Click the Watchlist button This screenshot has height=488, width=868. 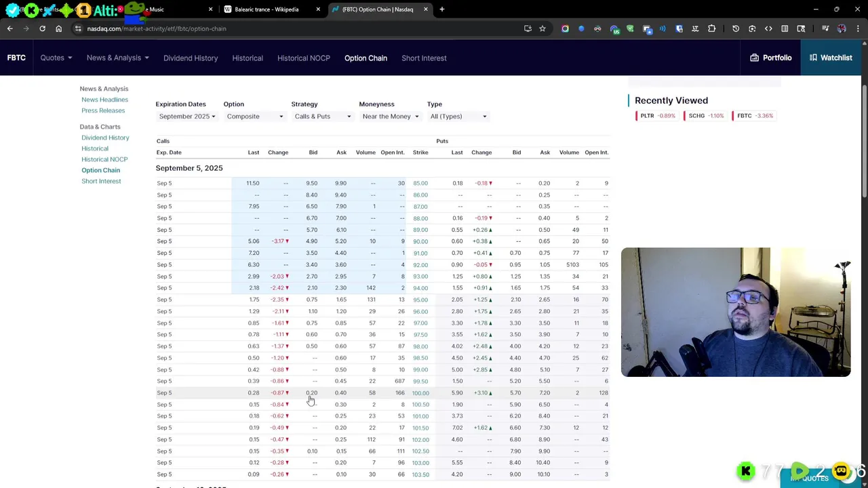(831, 58)
